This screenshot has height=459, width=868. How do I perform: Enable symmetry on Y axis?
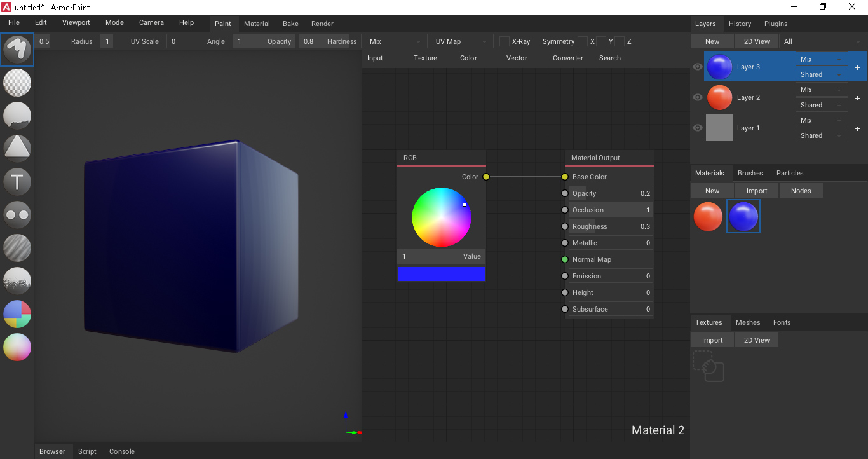[601, 41]
